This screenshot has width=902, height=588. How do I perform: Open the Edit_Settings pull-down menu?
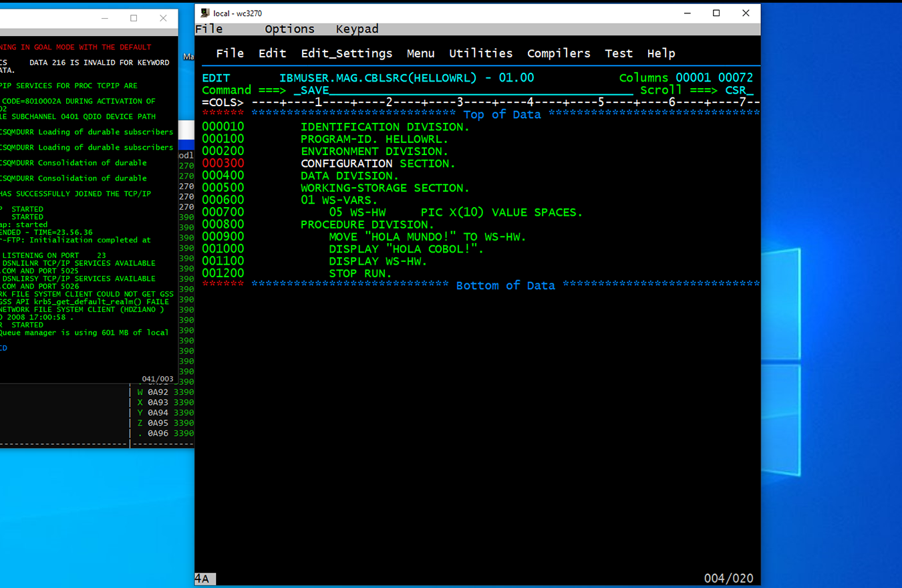click(x=346, y=53)
